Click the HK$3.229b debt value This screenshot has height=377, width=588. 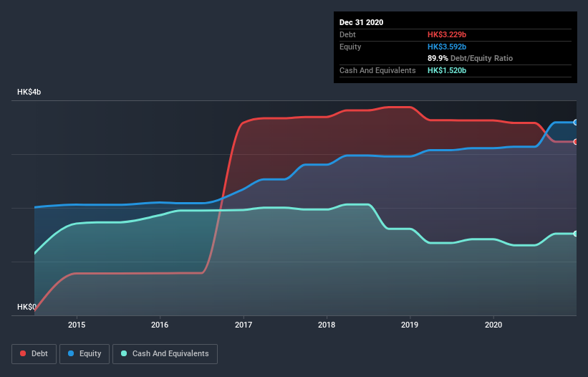tap(447, 34)
